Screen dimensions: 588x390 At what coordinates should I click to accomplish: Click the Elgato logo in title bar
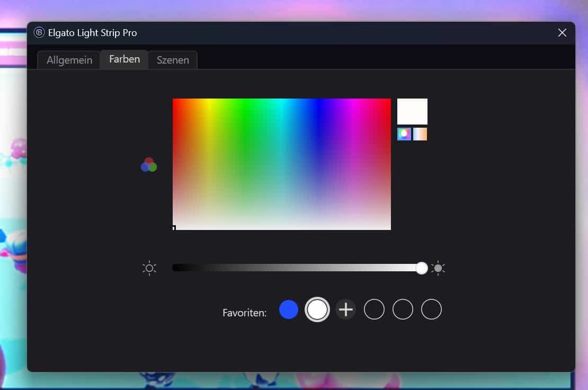click(39, 33)
